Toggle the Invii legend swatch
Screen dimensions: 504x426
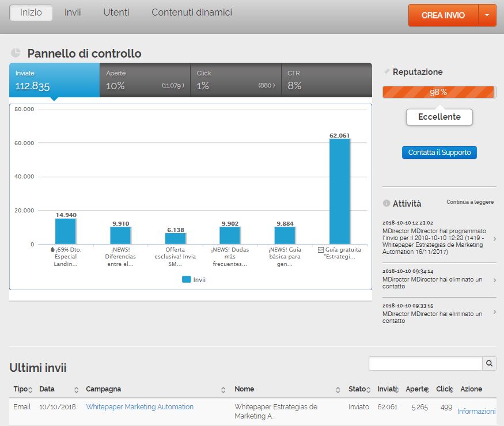click(x=187, y=279)
